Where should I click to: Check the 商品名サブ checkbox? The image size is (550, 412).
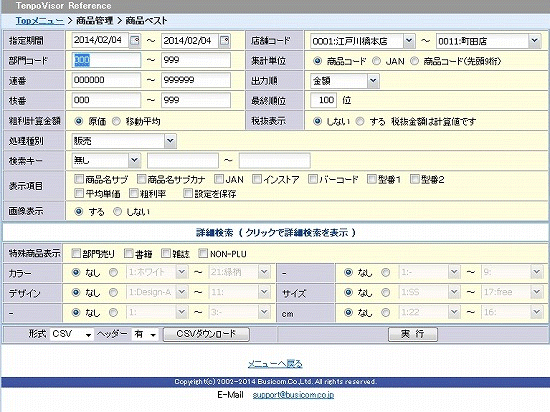tap(79, 180)
